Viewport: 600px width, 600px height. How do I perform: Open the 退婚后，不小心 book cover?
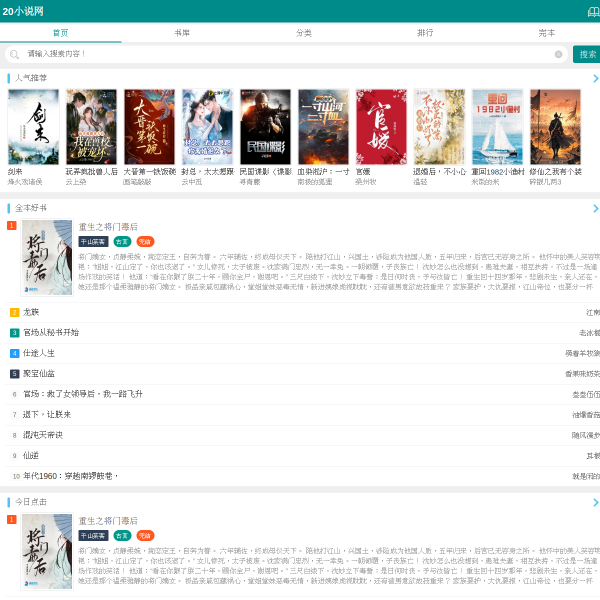coord(439,127)
